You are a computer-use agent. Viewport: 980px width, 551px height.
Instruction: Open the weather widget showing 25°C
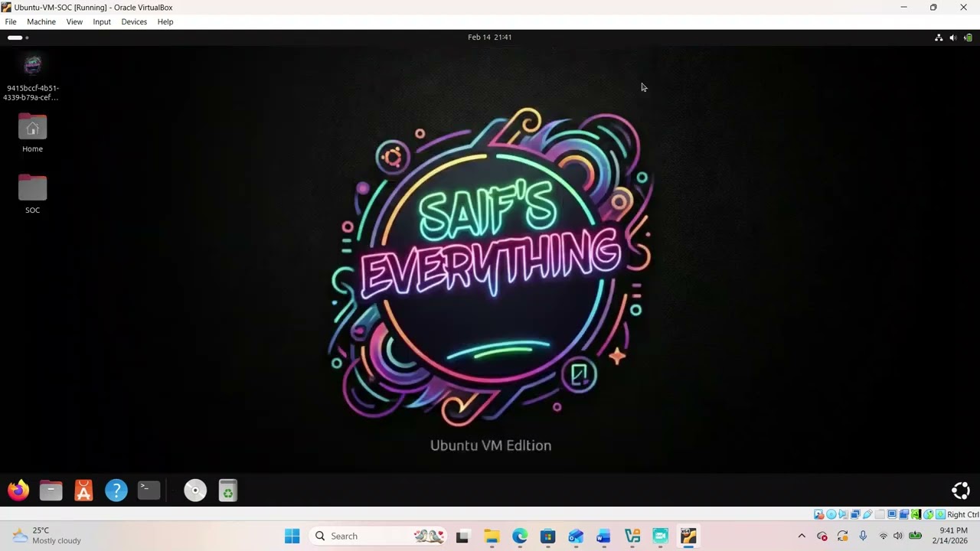click(x=47, y=536)
